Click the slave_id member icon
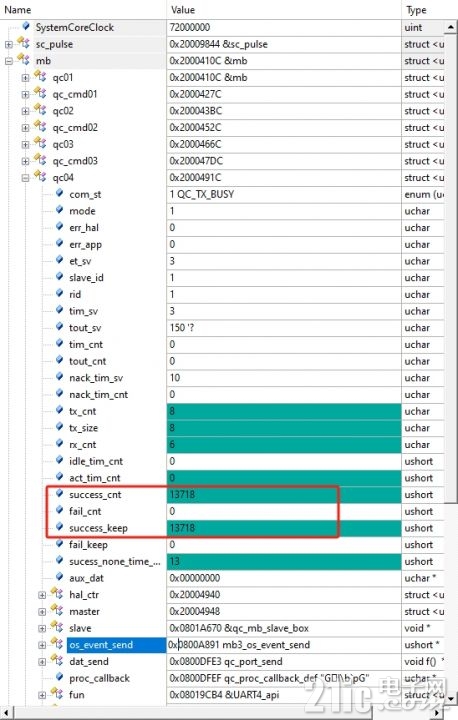The height and width of the screenshot is (720, 458). [x=59, y=276]
